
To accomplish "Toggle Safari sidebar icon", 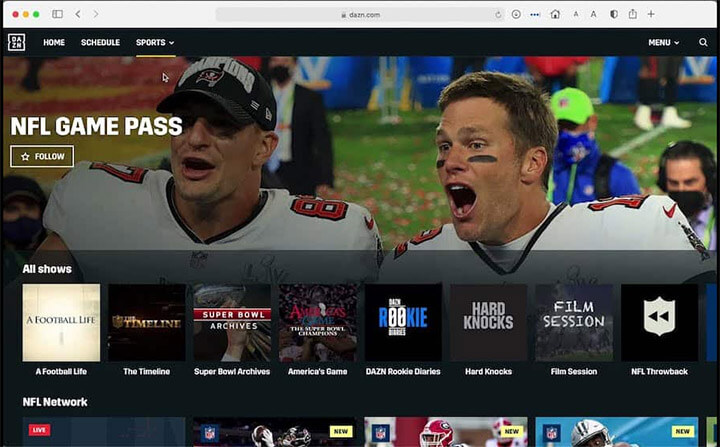I will click(57, 14).
